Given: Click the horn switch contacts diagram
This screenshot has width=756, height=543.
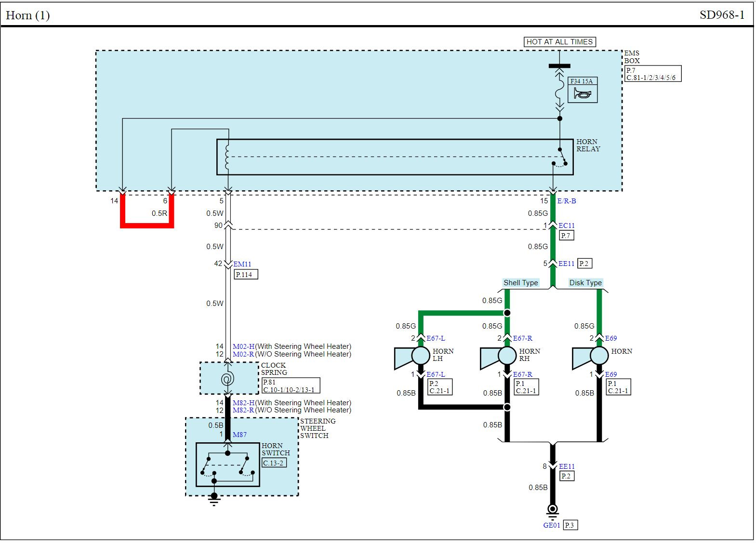Looking at the screenshot, I should (x=228, y=464).
